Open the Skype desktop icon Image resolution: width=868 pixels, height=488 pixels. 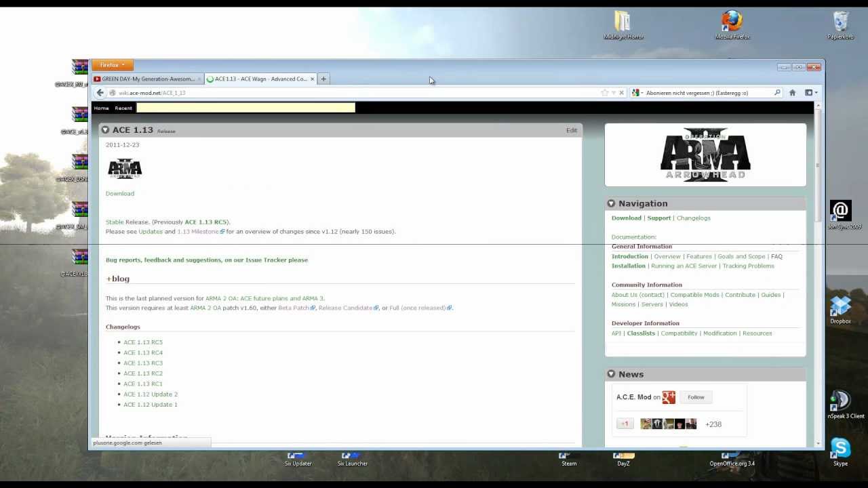[840, 452]
